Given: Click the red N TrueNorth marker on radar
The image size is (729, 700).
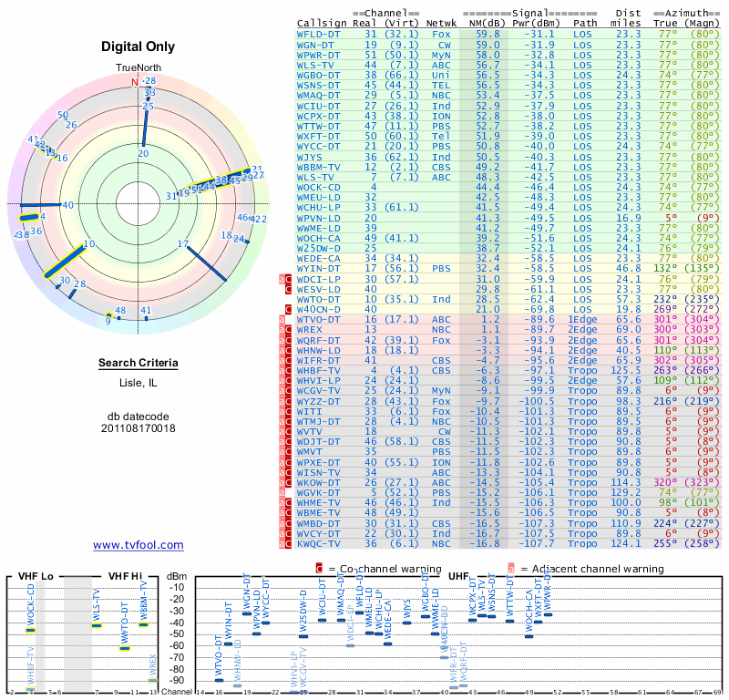Looking at the screenshot, I should click(134, 81).
